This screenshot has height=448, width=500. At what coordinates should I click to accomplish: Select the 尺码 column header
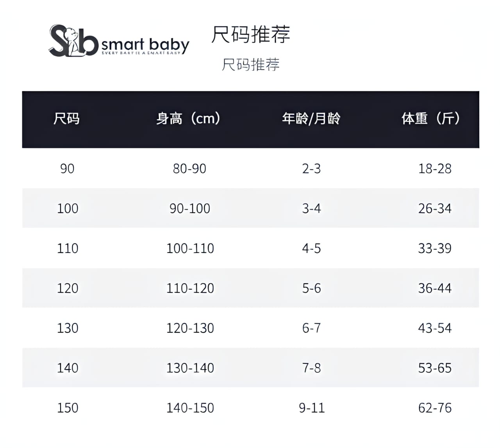pyautogui.click(x=67, y=118)
